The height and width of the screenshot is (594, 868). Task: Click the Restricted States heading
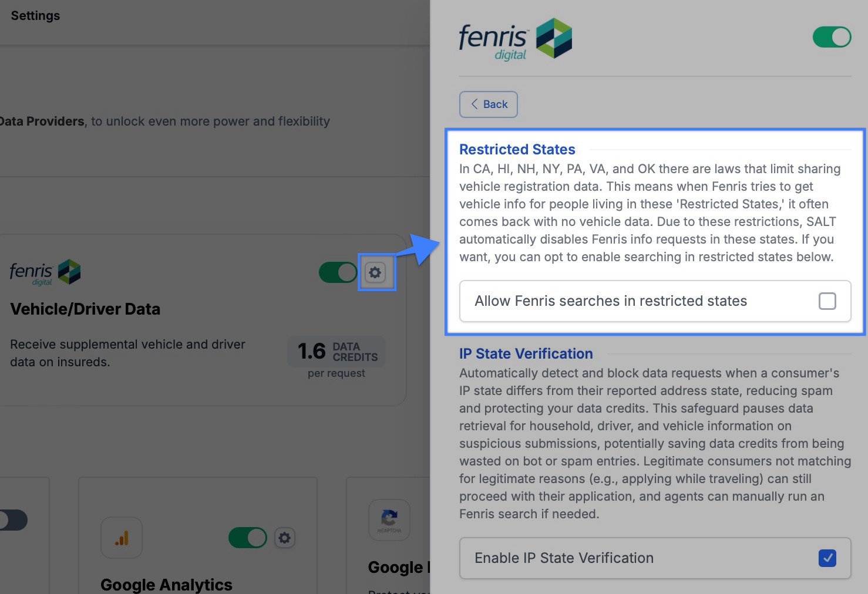(517, 150)
